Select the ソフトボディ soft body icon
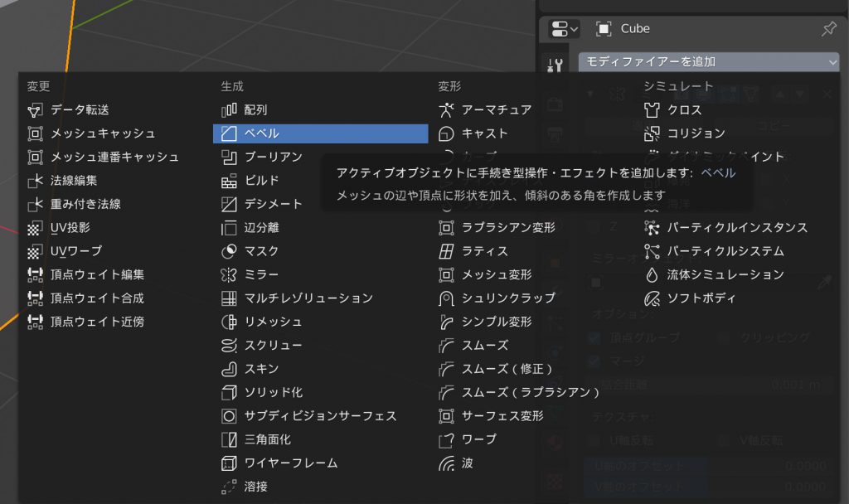The width and height of the screenshot is (849, 504). click(652, 298)
